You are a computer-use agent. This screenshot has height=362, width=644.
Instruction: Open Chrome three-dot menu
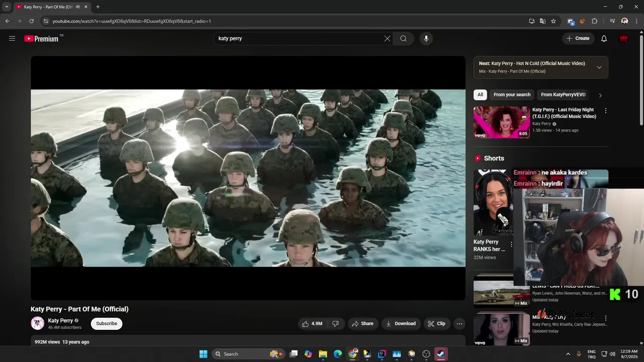[636, 21]
